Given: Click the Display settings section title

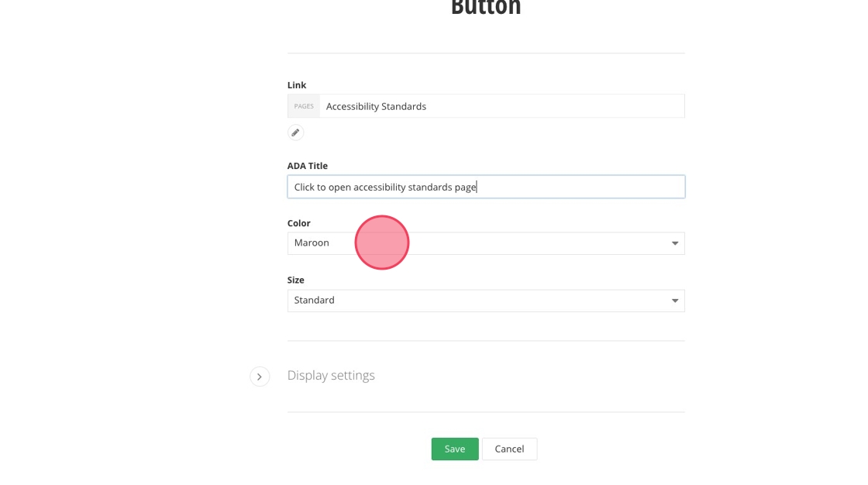Looking at the screenshot, I should tap(331, 376).
